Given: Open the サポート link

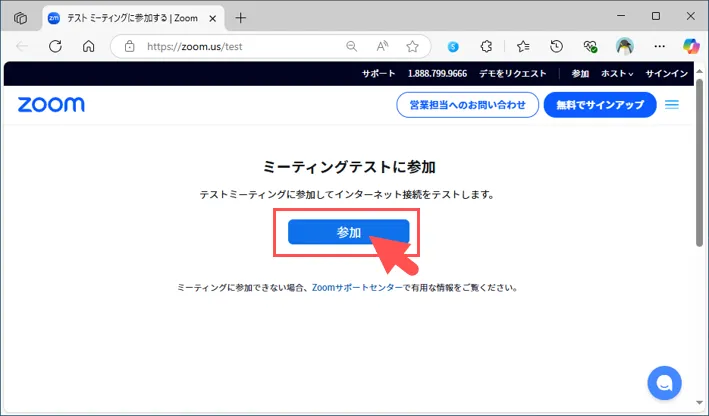Looking at the screenshot, I should pyautogui.click(x=378, y=74).
